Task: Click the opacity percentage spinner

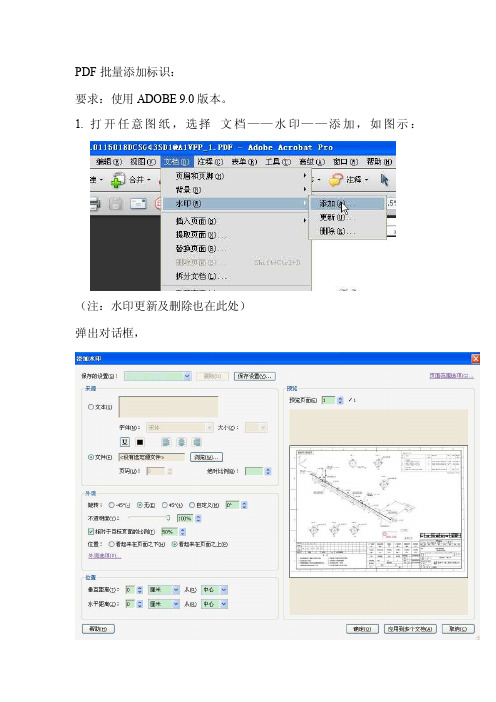Action: pyautogui.click(x=198, y=518)
